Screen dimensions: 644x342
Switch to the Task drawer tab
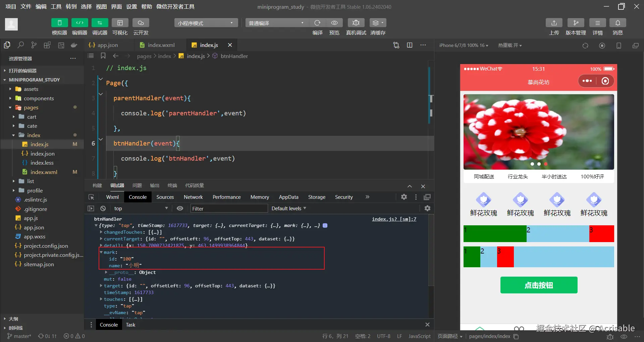pos(130,325)
